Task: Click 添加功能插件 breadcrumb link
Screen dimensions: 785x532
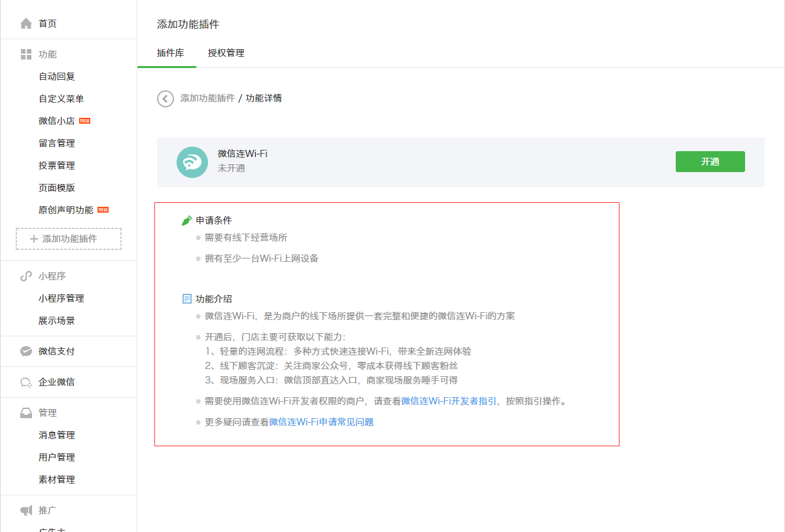Action: [x=207, y=98]
